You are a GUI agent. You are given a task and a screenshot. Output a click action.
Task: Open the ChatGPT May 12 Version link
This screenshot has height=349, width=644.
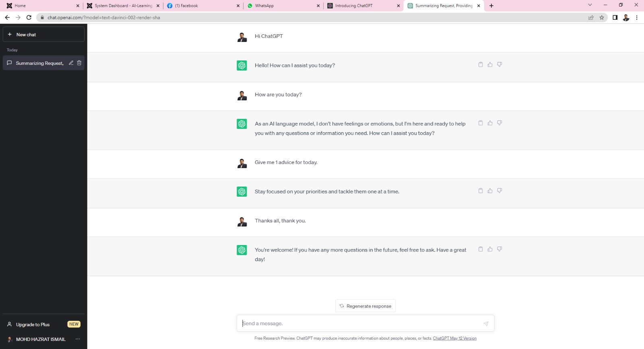pos(454,339)
